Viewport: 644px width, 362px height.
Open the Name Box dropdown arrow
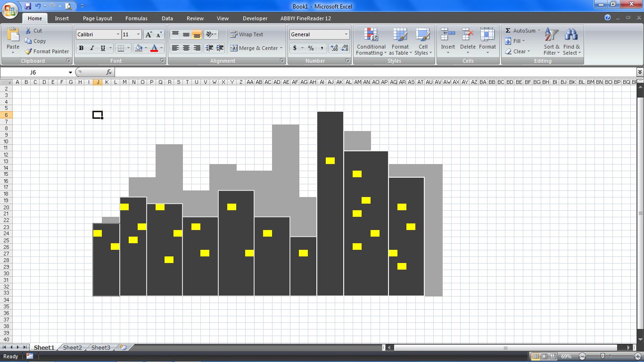pos(70,73)
